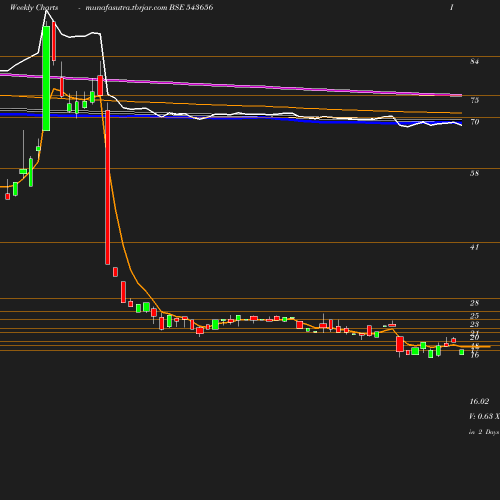
Task: Select the 23 price level label
Action: 474,324
